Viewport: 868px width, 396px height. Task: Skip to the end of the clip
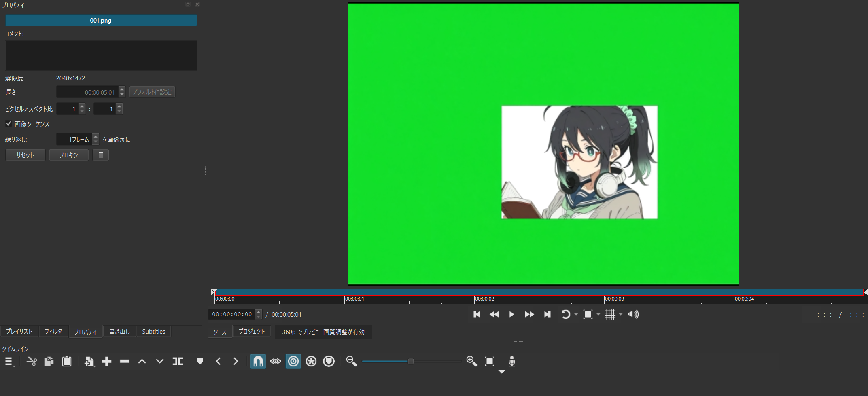tap(547, 314)
